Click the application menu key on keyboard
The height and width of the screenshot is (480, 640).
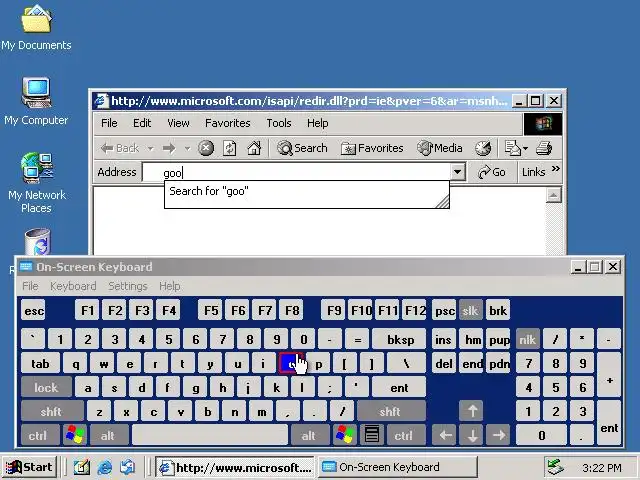[371, 435]
